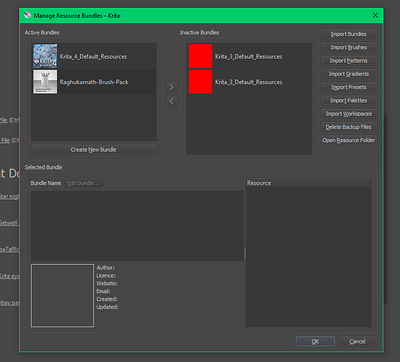Click the Bundle Name label
This screenshot has height=362, width=400.
click(x=46, y=183)
